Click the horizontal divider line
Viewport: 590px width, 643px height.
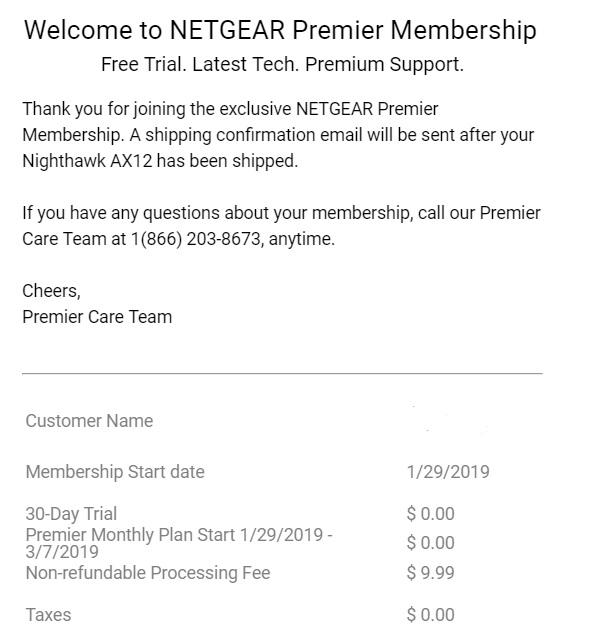pyautogui.click(x=282, y=374)
